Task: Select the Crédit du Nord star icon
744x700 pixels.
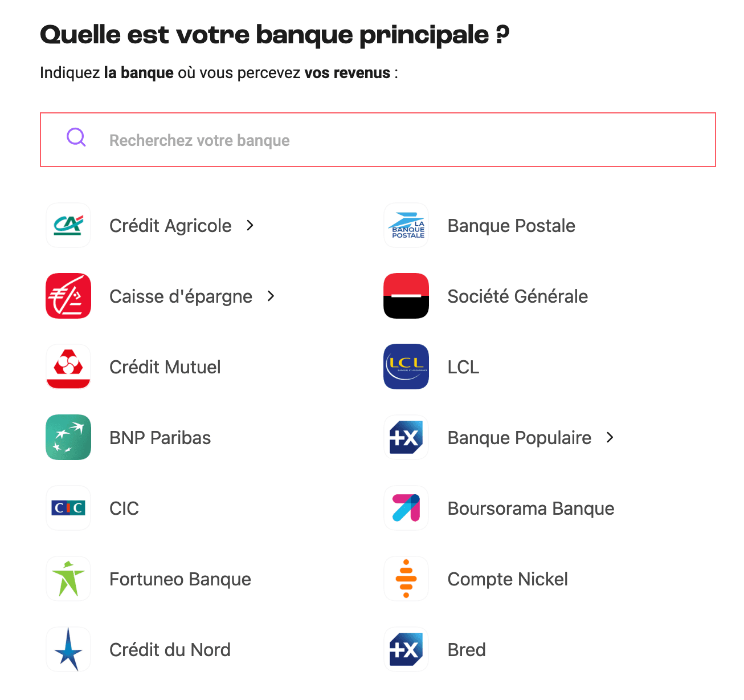Action: [68, 649]
